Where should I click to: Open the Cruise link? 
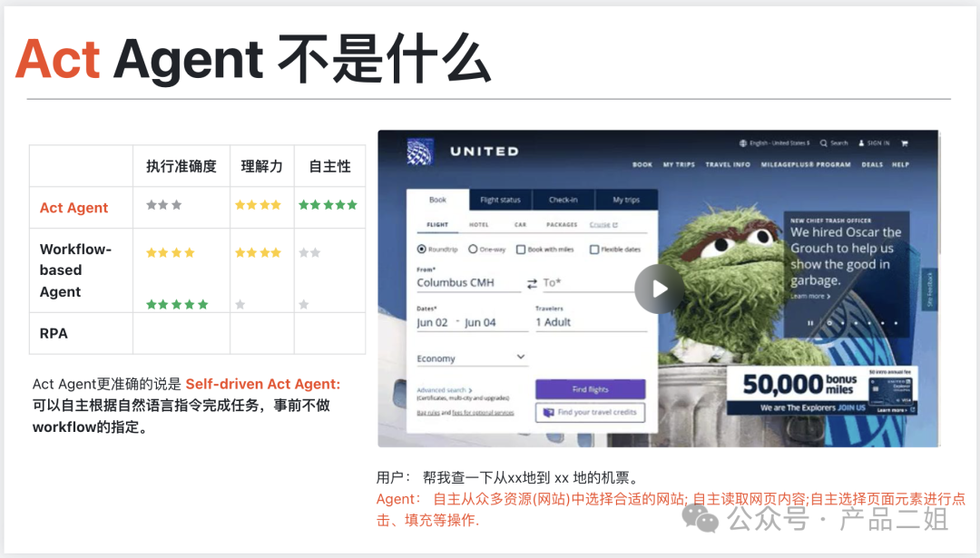pos(600,225)
